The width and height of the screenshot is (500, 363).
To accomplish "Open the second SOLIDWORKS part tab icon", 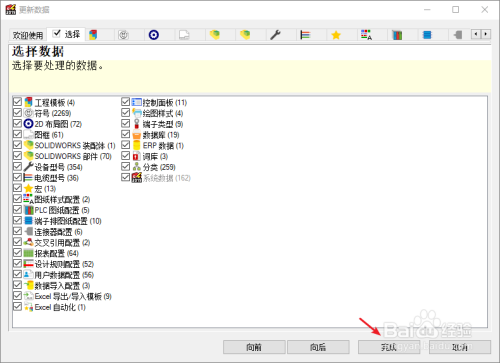I will tap(245, 35).
